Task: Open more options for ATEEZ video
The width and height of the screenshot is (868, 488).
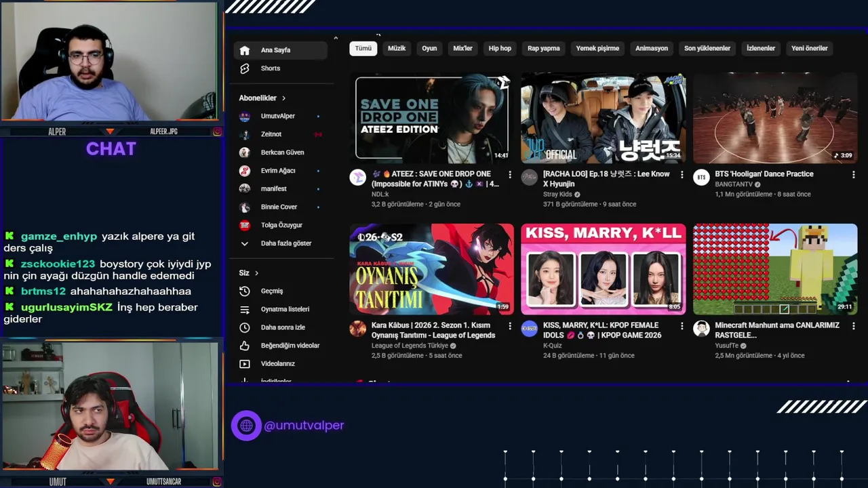Action: [510, 175]
